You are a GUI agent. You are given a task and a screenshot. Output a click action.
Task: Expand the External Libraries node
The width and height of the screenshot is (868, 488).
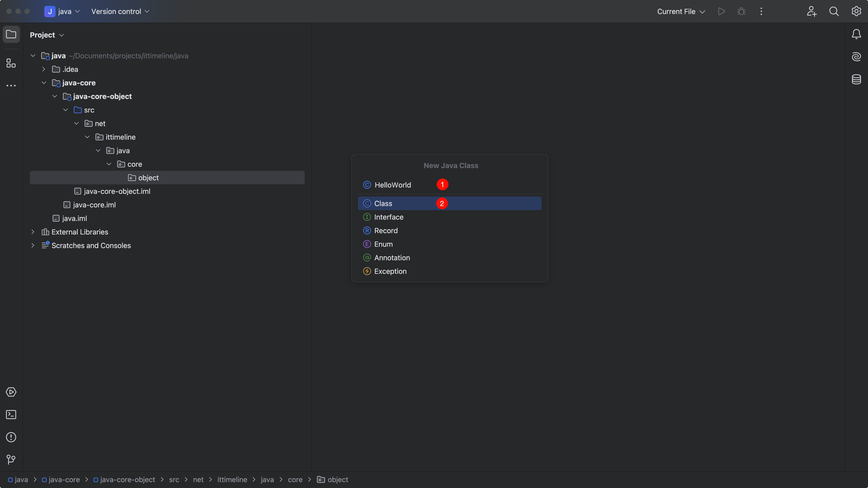[33, 232]
